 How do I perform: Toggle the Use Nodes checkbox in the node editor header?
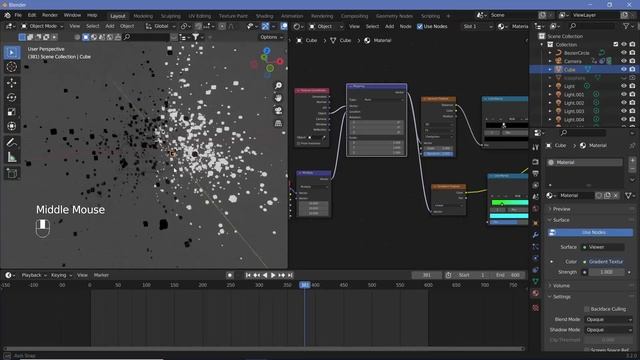(x=420, y=26)
